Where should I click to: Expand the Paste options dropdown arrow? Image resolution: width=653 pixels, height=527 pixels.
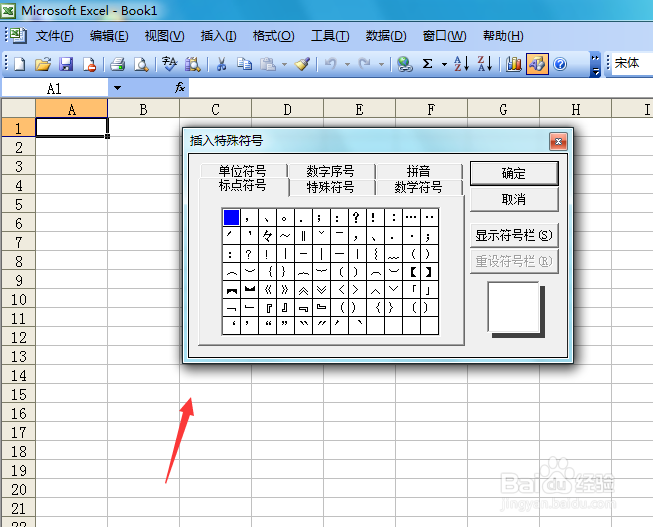(284, 65)
